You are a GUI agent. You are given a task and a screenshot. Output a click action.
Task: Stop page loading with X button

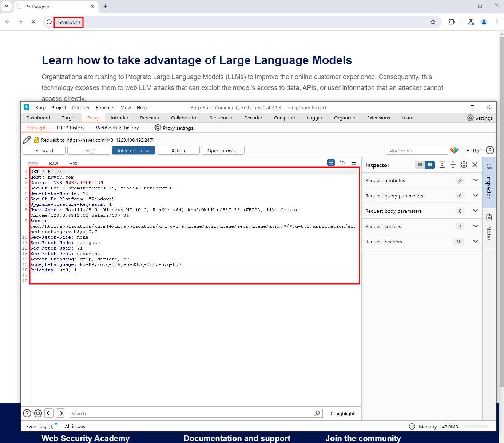(33, 22)
